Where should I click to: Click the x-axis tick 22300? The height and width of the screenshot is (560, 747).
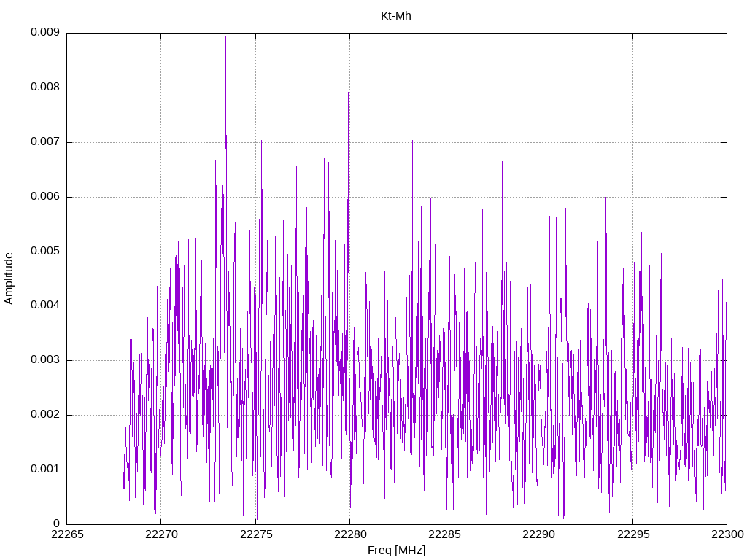[727, 534]
